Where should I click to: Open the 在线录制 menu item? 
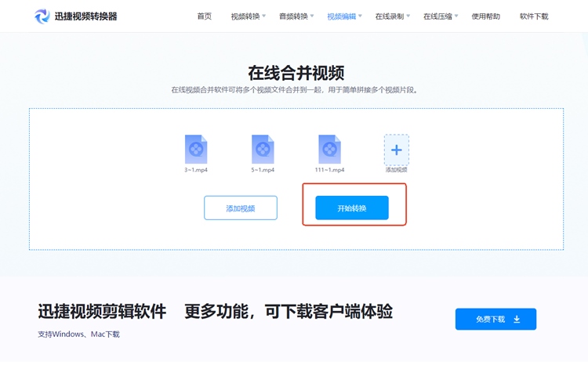tap(389, 16)
